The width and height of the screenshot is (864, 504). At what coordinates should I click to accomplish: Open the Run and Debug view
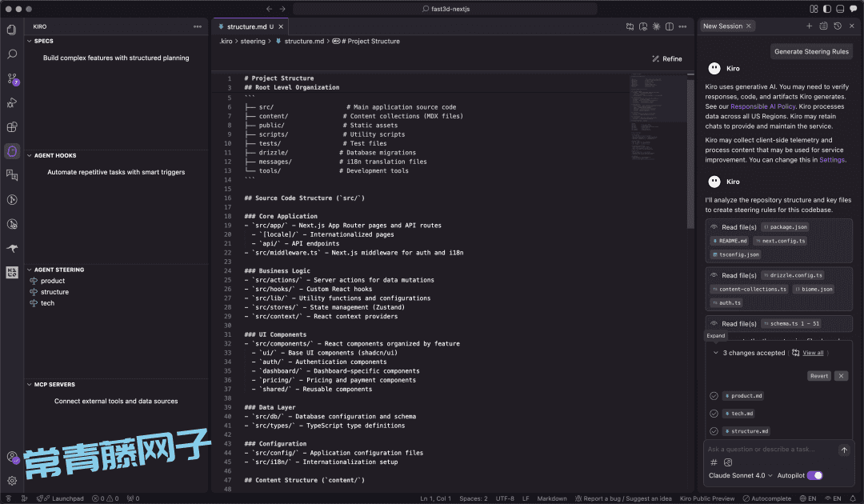pos(11,103)
